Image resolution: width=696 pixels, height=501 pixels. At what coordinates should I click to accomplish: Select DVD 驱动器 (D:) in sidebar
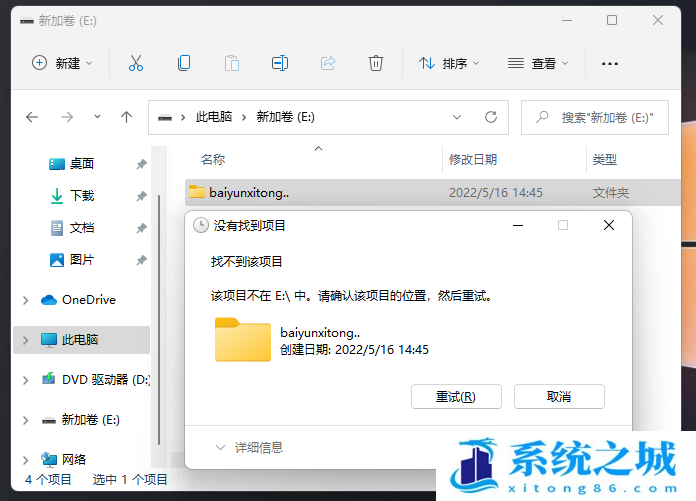(95, 379)
